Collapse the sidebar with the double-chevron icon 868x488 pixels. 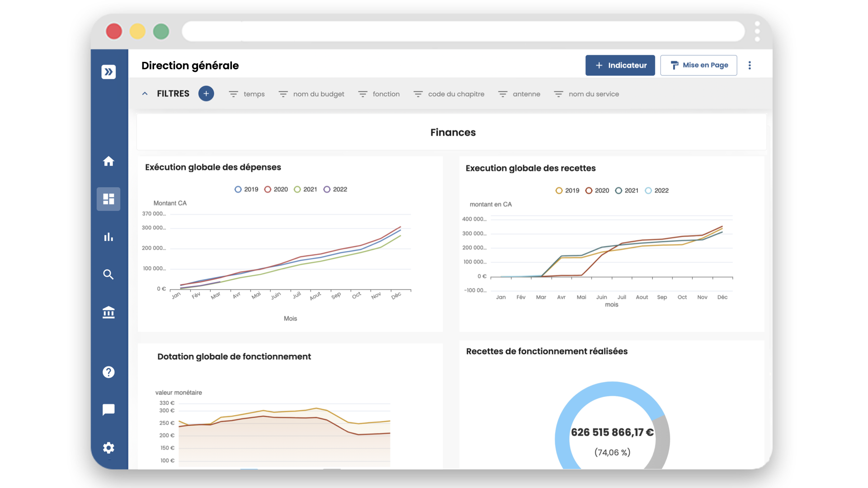[108, 71]
